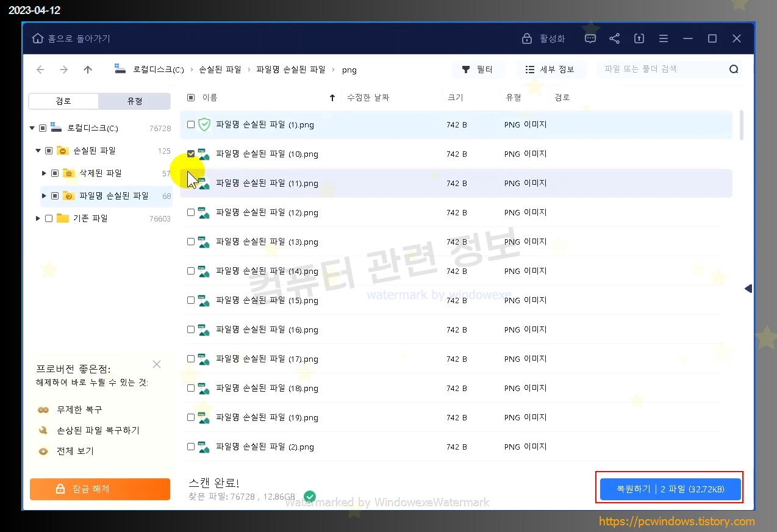Click 홈으로 돌아가기 text link

click(79, 38)
